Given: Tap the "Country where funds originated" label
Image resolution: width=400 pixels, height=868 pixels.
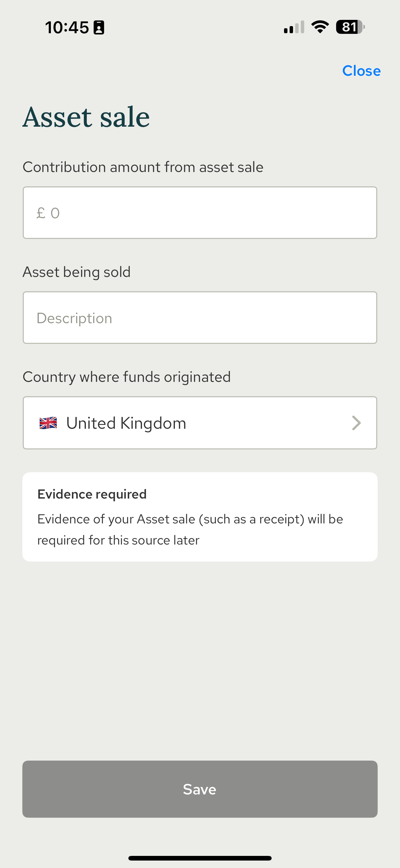Looking at the screenshot, I should [x=127, y=377].
